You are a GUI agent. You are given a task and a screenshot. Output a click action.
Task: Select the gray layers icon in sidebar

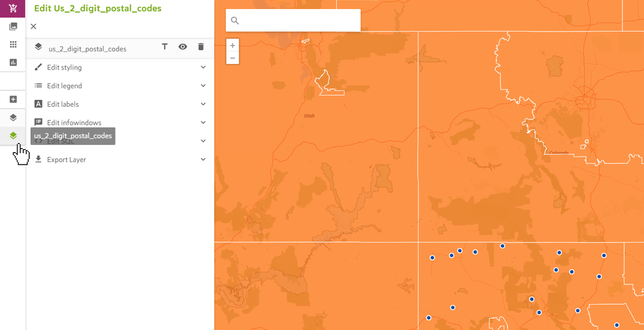(x=13, y=117)
